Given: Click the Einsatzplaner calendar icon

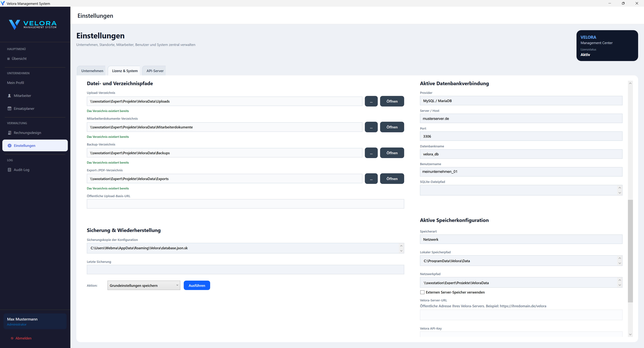Looking at the screenshot, I should tap(10, 109).
